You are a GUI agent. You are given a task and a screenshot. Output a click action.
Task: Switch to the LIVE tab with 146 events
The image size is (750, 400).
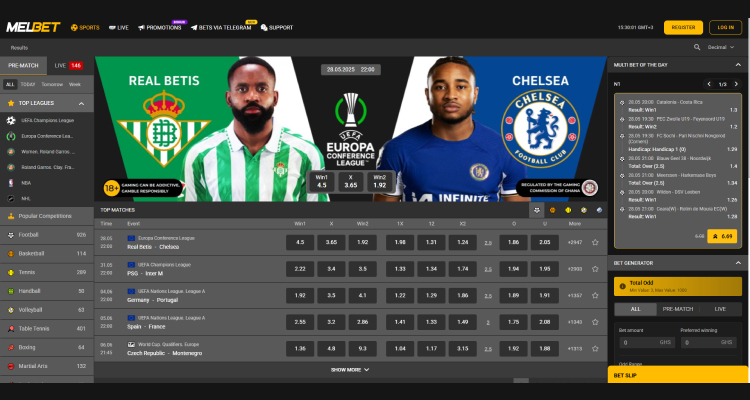[x=70, y=66]
